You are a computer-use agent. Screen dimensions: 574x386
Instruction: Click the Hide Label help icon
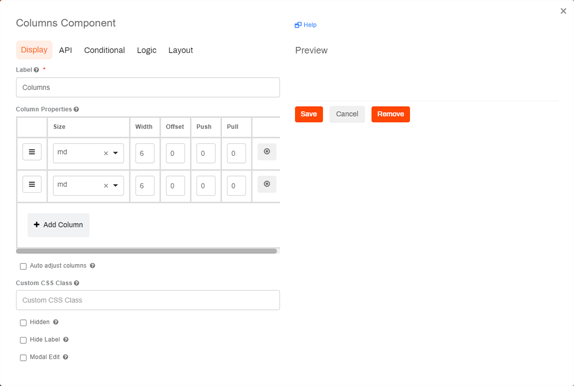click(x=66, y=339)
